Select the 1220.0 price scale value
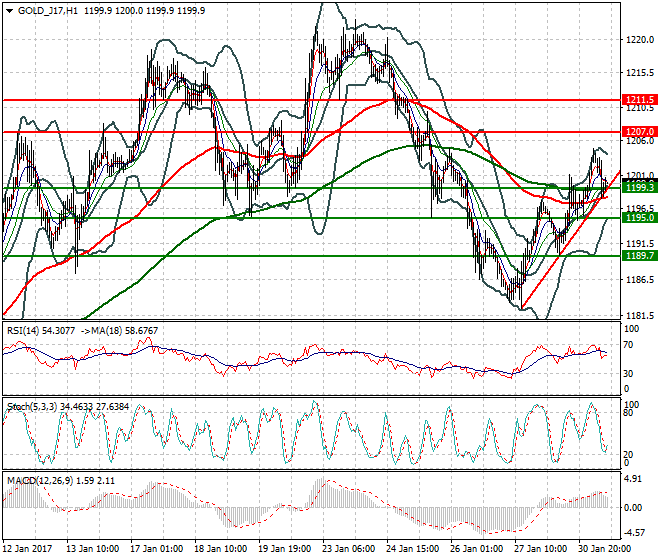 click(640, 40)
